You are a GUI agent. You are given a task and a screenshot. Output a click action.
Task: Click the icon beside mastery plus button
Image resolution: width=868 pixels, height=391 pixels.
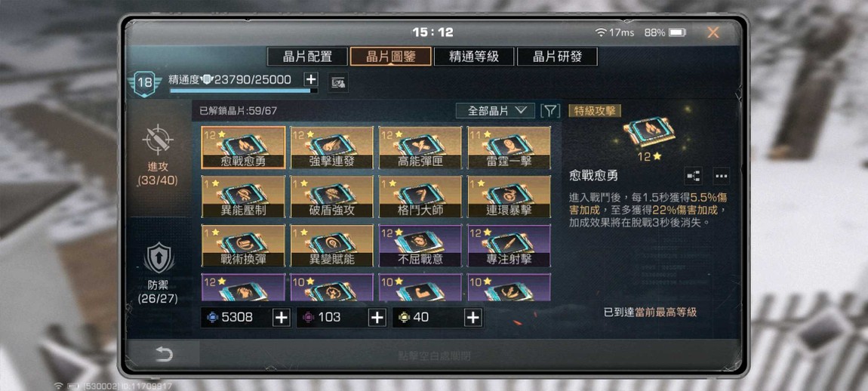[337, 82]
